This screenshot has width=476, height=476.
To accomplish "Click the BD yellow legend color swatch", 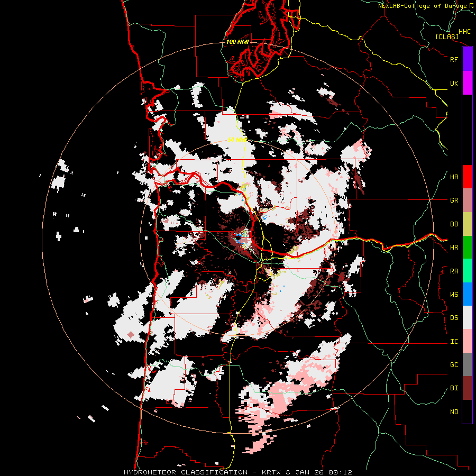I will [467, 224].
